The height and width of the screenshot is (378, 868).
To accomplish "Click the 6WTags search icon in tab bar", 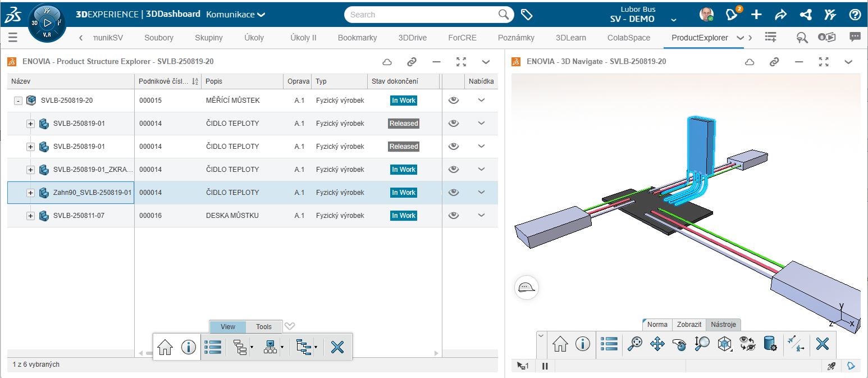I will click(802, 38).
